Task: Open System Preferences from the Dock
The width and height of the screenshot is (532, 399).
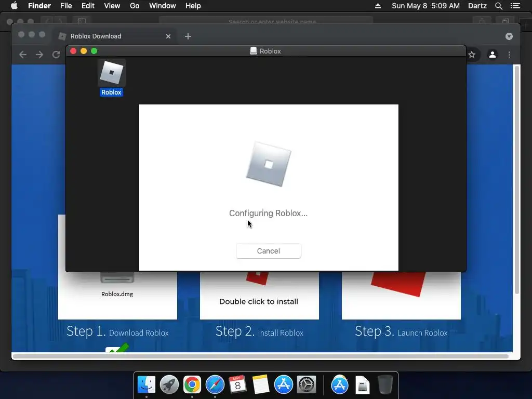Action: point(307,385)
